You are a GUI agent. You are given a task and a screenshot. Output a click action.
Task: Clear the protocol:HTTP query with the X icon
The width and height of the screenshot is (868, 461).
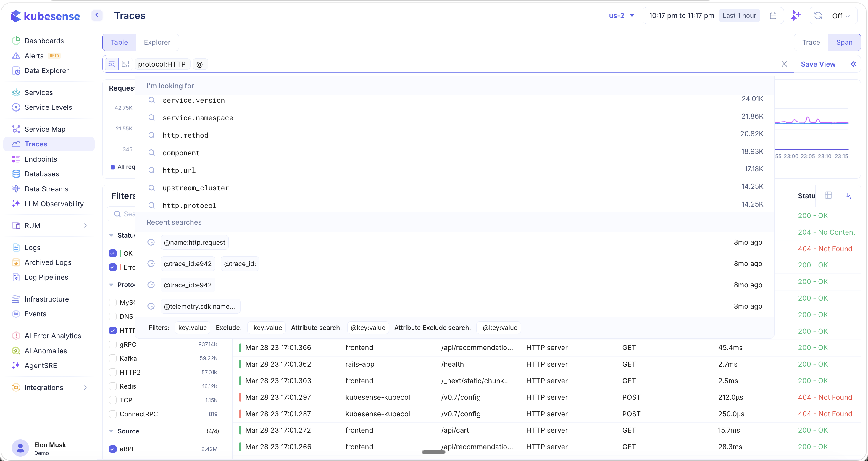(785, 64)
